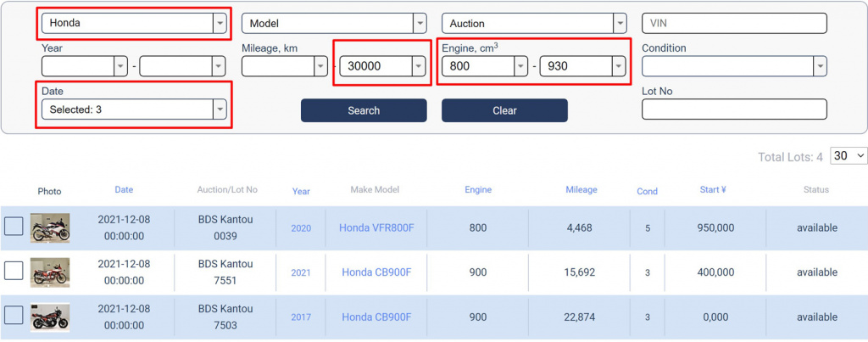Click the 2021 year link
The height and width of the screenshot is (342, 868).
click(301, 272)
